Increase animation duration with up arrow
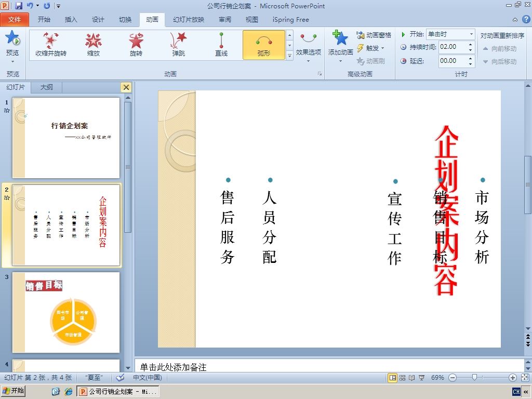 click(x=471, y=44)
